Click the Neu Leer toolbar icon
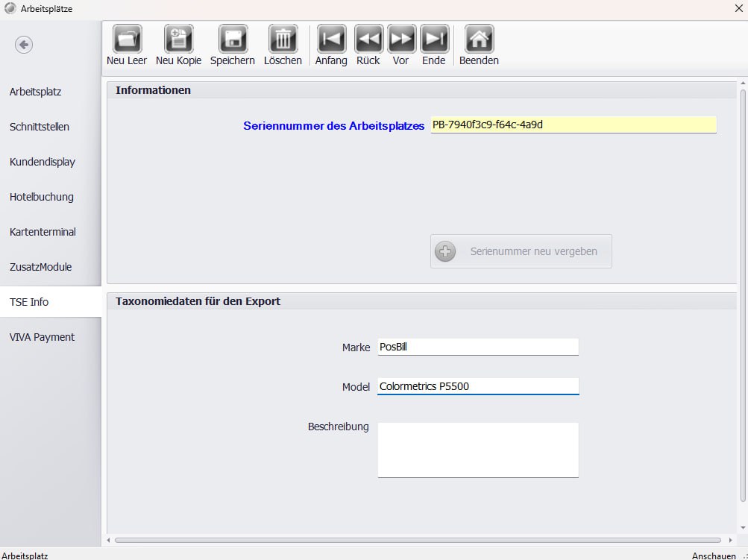 click(127, 39)
